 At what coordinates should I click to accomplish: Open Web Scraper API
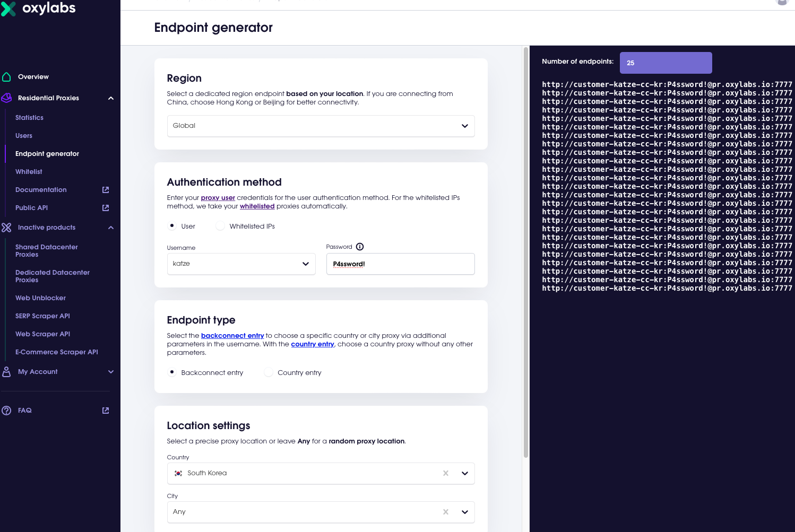click(42, 334)
